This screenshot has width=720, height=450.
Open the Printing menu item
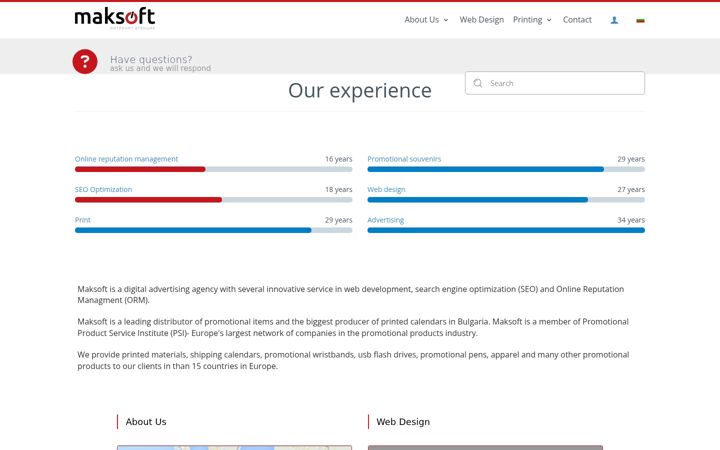pos(528,20)
